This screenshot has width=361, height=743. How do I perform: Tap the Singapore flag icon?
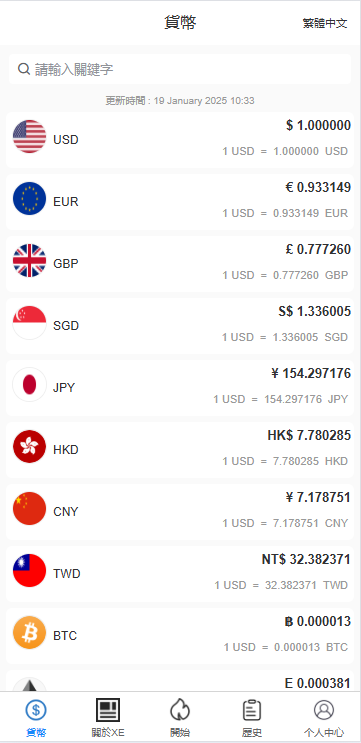[x=29, y=323]
